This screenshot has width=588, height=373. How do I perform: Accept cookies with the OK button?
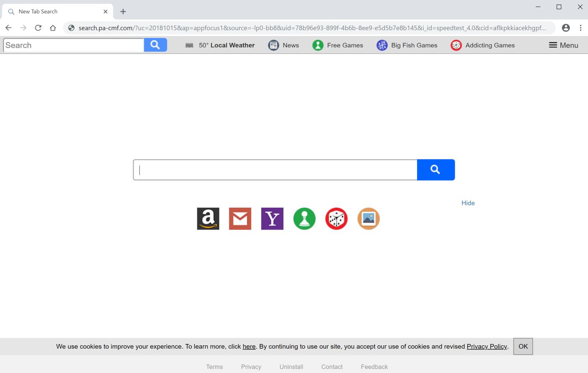point(523,347)
